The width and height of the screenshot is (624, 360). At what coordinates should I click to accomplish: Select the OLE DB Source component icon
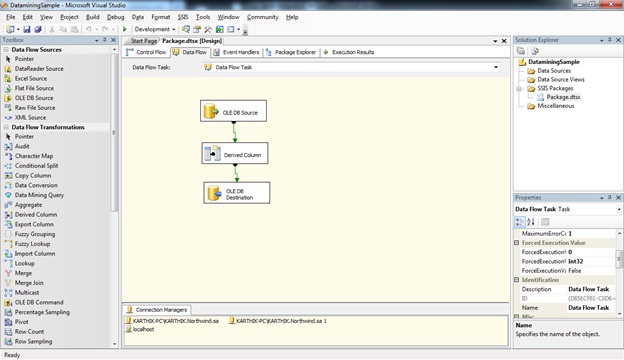(x=211, y=111)
